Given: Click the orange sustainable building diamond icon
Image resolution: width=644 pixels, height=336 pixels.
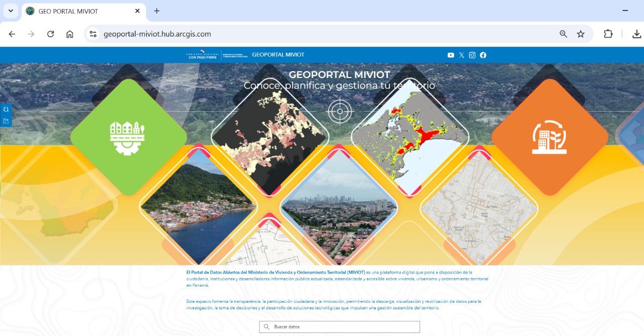Looking at the screenshot, I should (549, 137).
